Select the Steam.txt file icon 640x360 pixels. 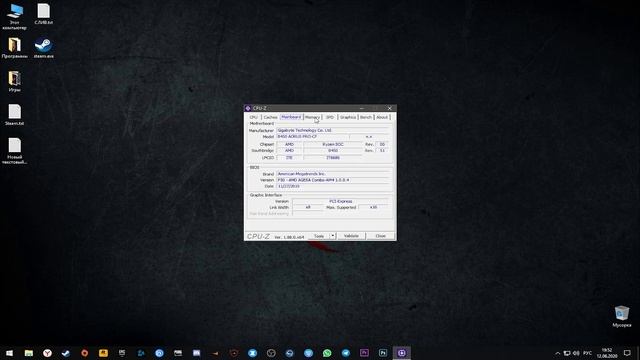[15, 115]
